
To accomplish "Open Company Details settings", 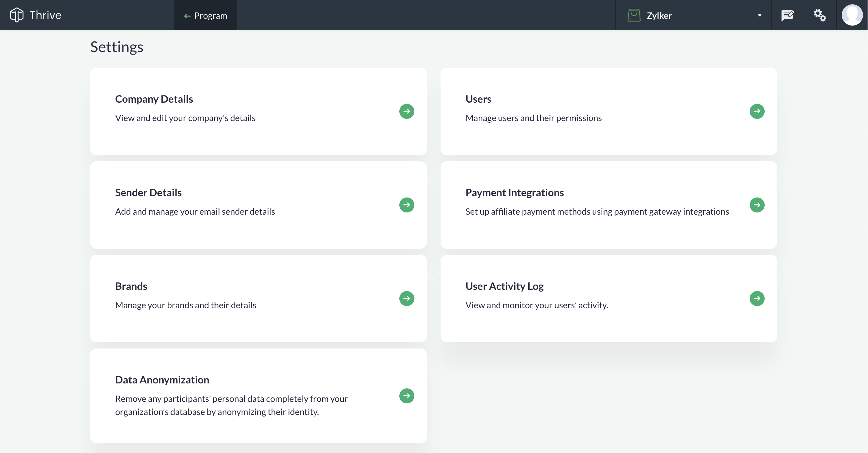I will pyautogui.click(x=407, y=111).
